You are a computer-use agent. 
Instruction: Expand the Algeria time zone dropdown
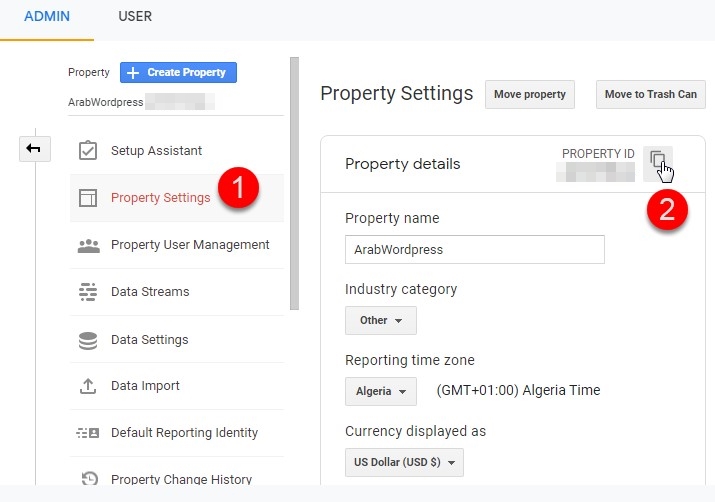(380, 391)
